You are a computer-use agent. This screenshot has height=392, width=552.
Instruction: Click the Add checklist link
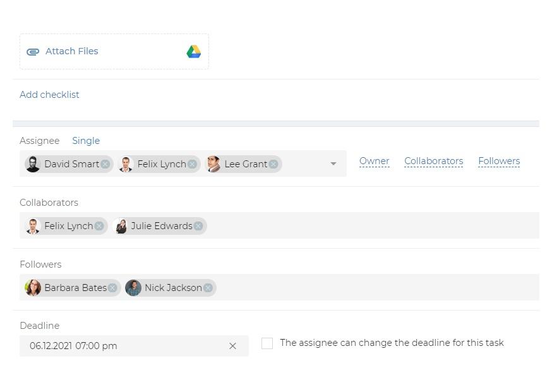point(49,95)
